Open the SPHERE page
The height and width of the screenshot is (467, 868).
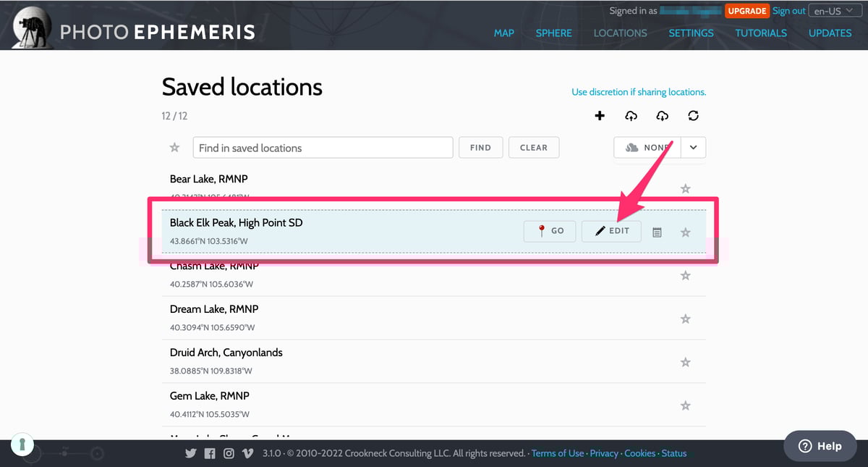pos(554,33)
